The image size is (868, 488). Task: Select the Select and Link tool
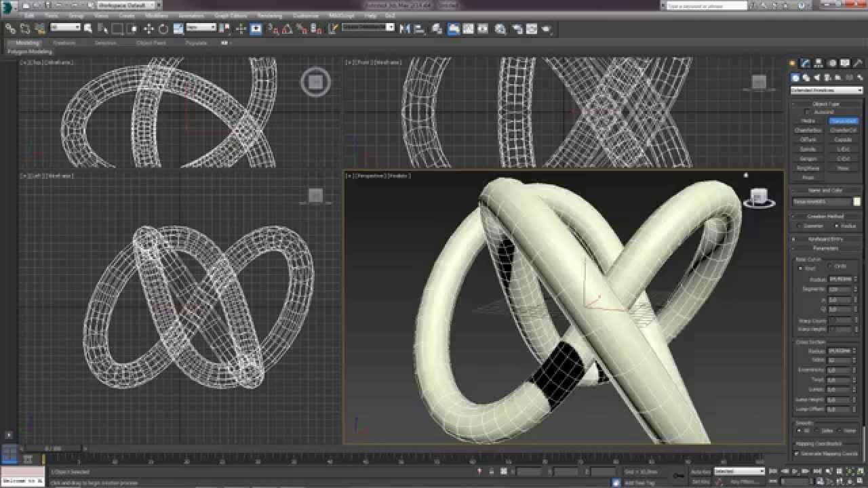tap(10, 28)
